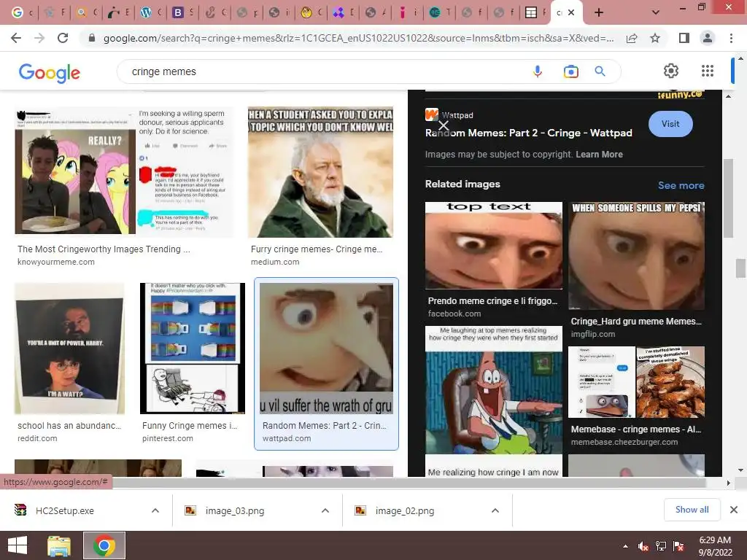The width and height of the screenshot is (747, 560).
Task: Click the imgflip.com source text
Action: point(593,334)
